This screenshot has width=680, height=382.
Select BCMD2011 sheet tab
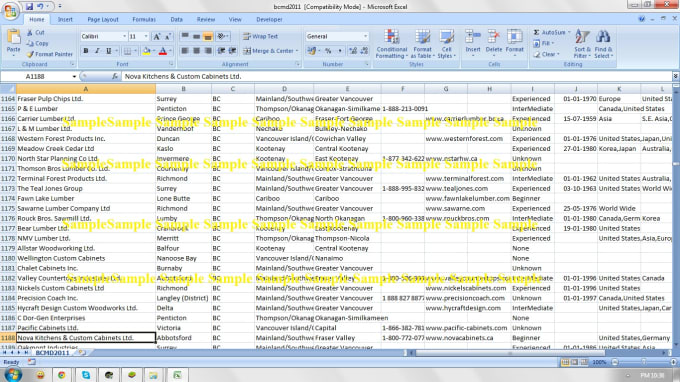[52, 353]
